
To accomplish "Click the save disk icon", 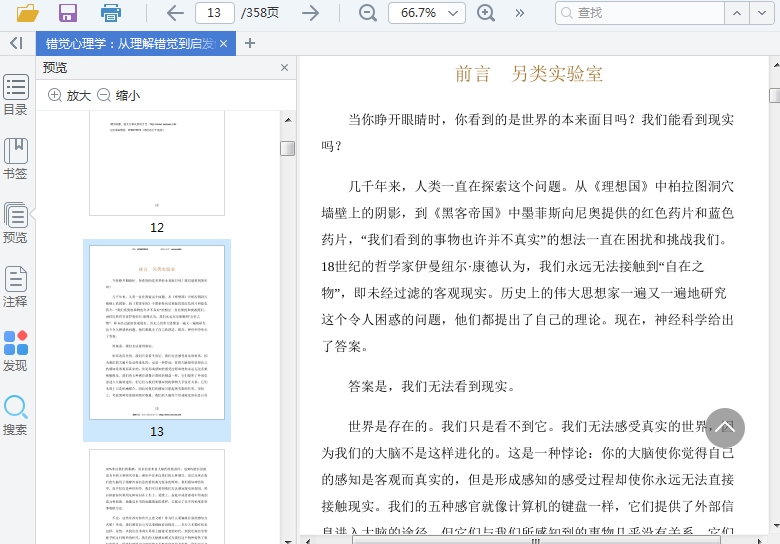I will [x=68, y=13].
